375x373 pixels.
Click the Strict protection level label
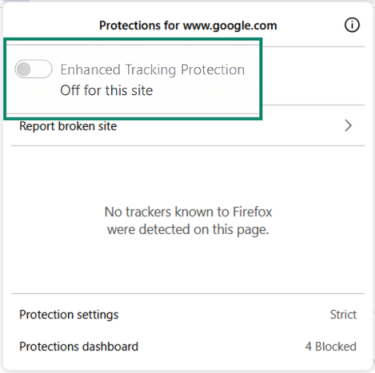tap(343, 314)
